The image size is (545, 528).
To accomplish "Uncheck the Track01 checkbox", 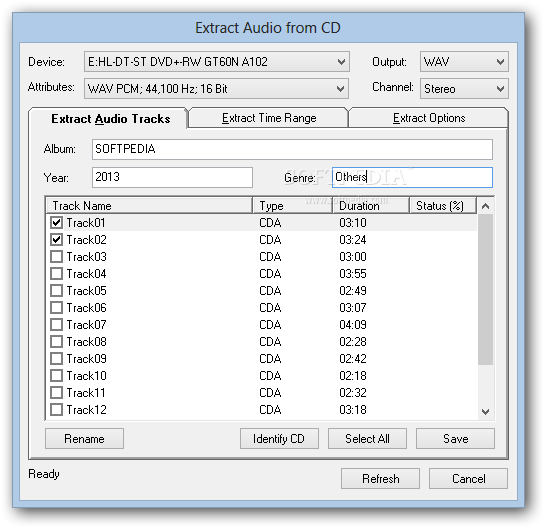I will pyautogui.click(x=56, y=222).
